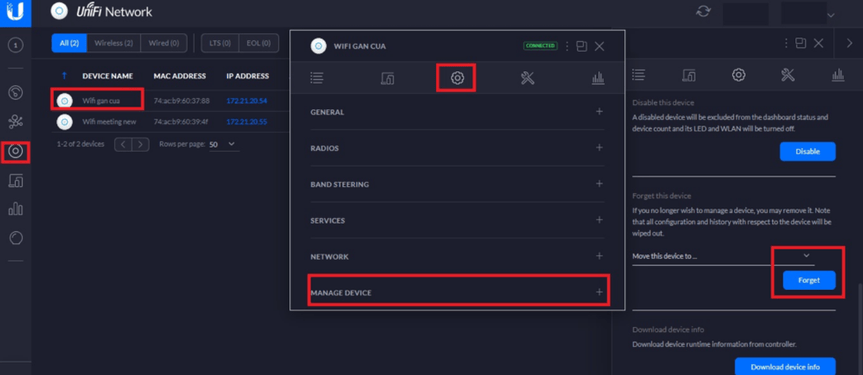Screen dimensions: 863x375
Task: Open the Statistics sidebar icon
Action: [15, 209]
